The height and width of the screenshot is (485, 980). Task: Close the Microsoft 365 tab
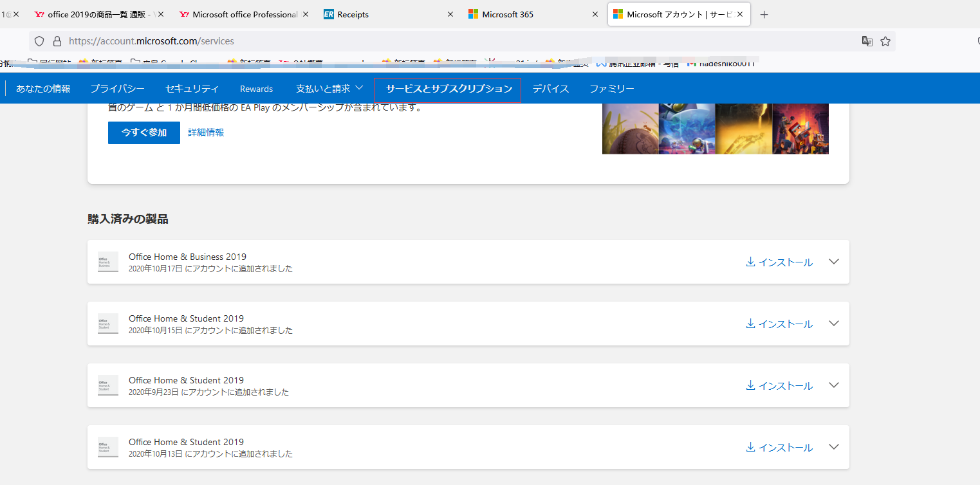point(595,14)
